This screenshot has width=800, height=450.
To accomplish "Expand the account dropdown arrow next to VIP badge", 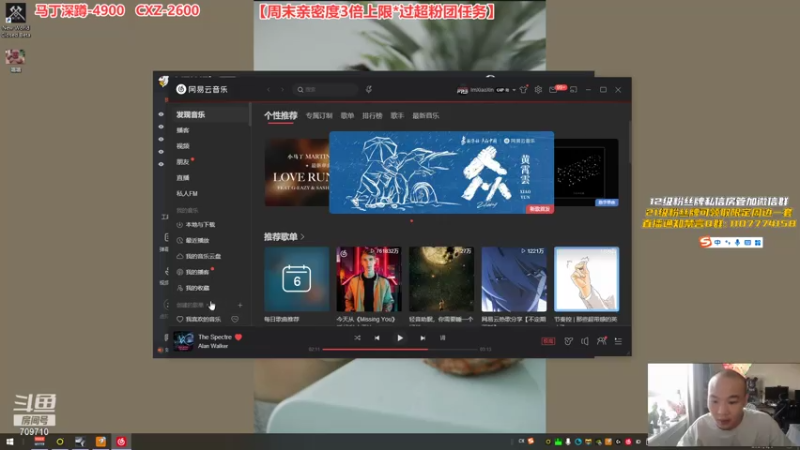I will click(x=514, y=90).
